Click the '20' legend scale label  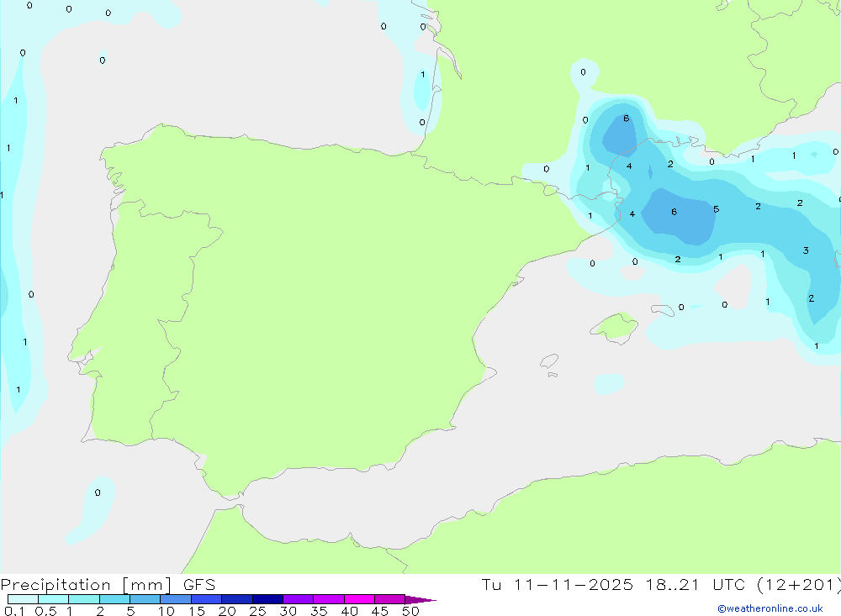click(x=227, y=611)
